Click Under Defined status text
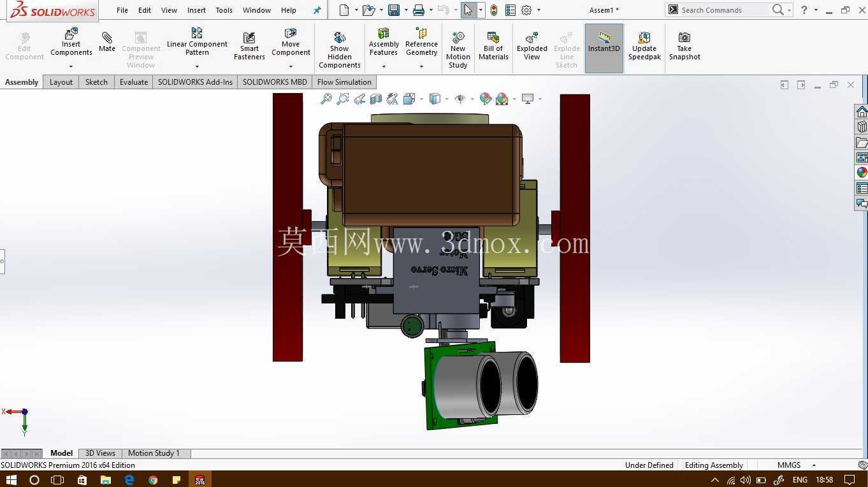The height and width of the screenshot is (487, 868). coord(649,465)
